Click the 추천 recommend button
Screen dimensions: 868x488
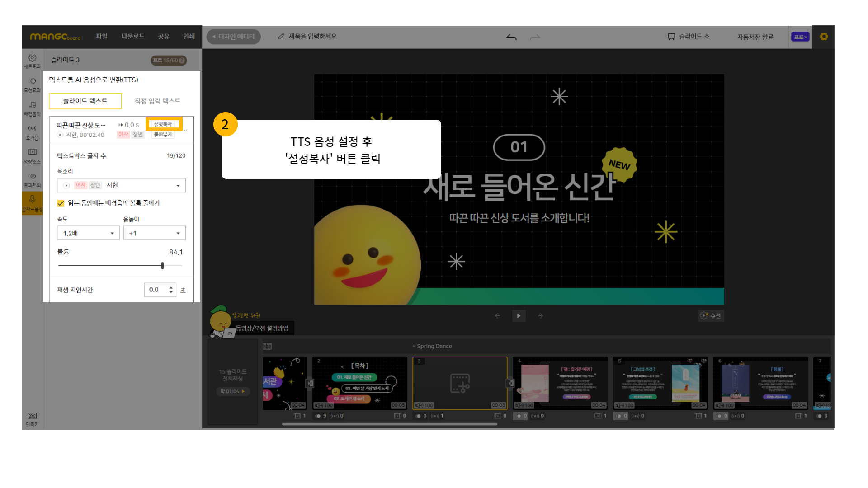pos(711,316)
